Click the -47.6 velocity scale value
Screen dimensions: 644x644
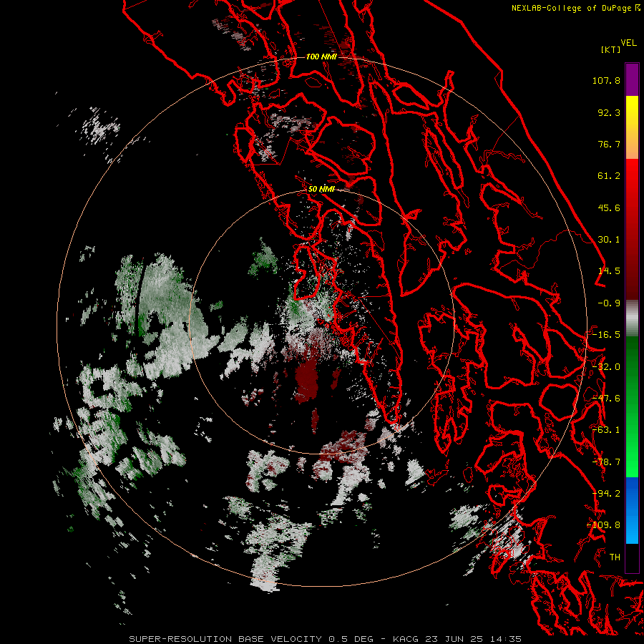coord(606,399)
